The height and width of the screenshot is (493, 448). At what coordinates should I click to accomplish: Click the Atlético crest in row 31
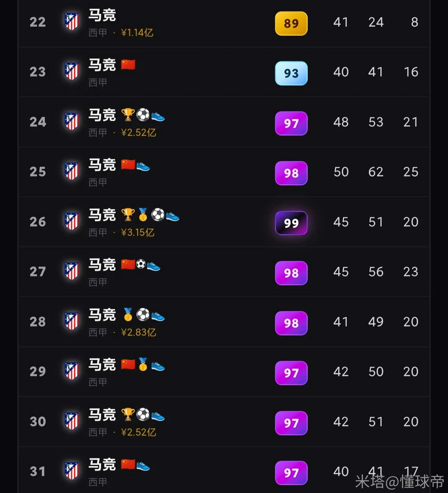click(x=72, y=471)
